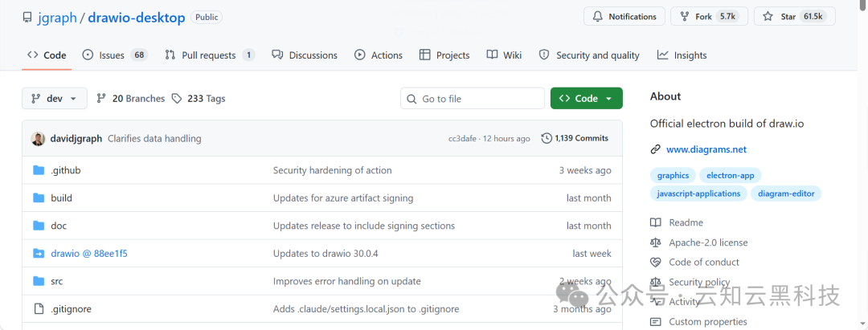Click the Notifications bell button
The height and width of the screenshot is (330, 868).
pyautogui.click(x=624, y=17)
